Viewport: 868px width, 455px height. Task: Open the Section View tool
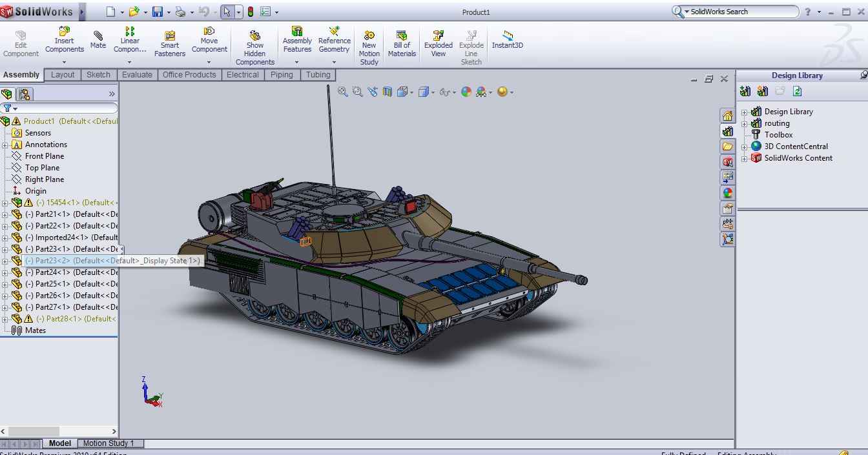(386, 92)
